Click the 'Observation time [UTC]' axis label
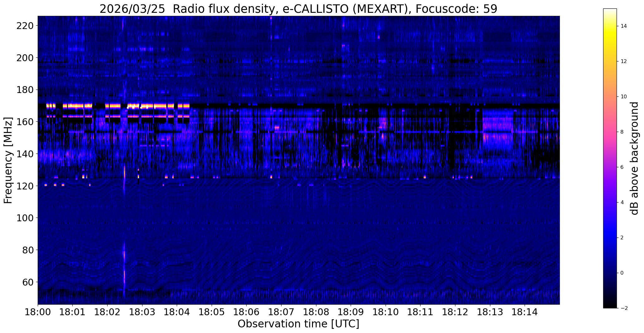644x333 pixels. pyautogui.click(x=298, y=324)
